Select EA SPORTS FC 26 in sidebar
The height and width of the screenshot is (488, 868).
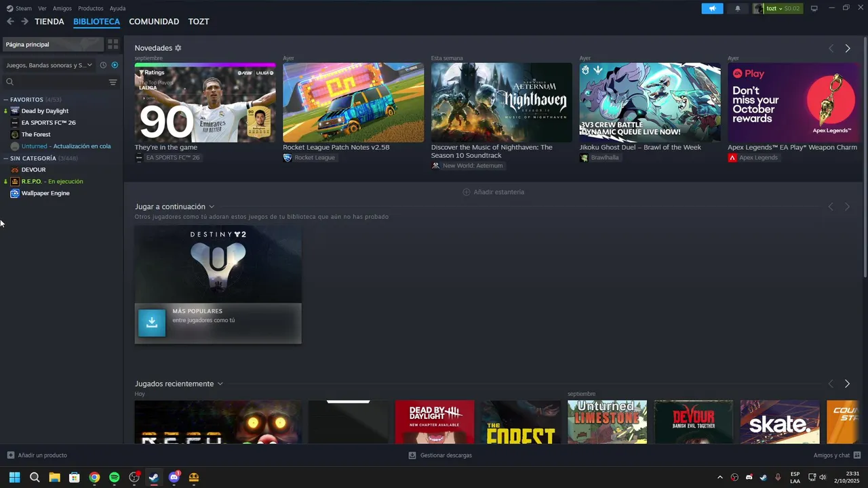[48, 123]
